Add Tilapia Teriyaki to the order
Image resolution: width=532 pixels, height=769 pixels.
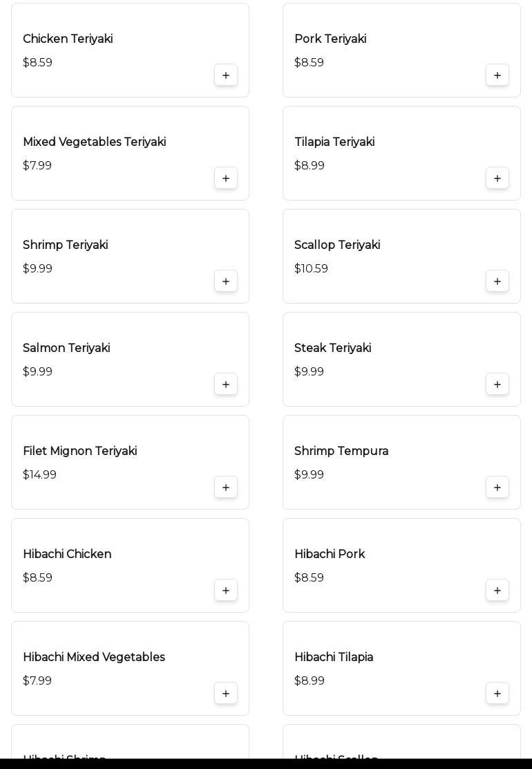[x=497, y=178]
